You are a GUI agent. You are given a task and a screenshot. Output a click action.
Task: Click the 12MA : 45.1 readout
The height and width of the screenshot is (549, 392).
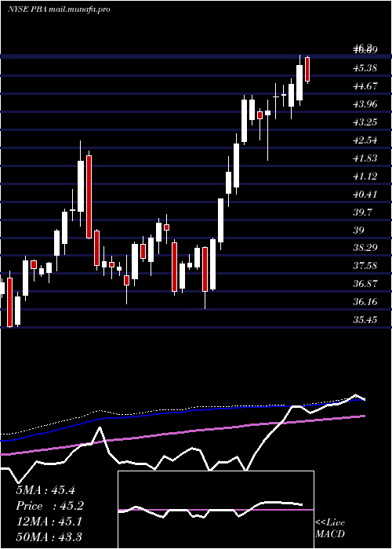pos(49,522)
